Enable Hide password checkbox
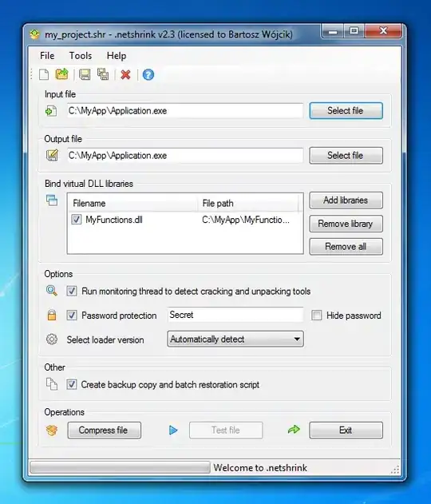431x504 pixels. click(316, 315)
